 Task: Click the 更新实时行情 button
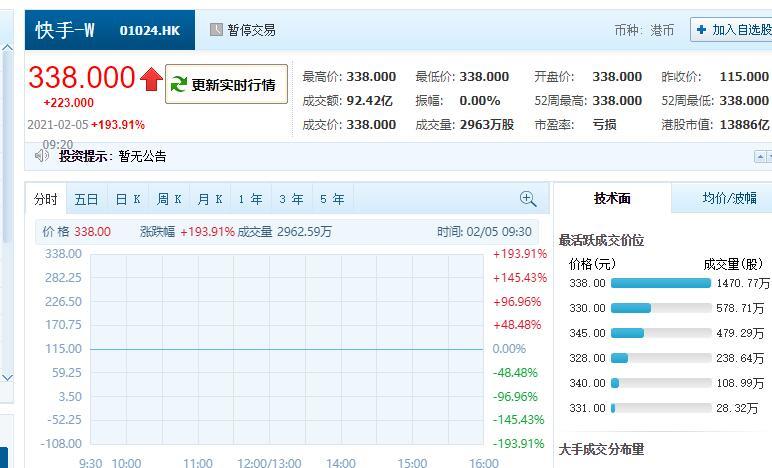pos(226,84)
